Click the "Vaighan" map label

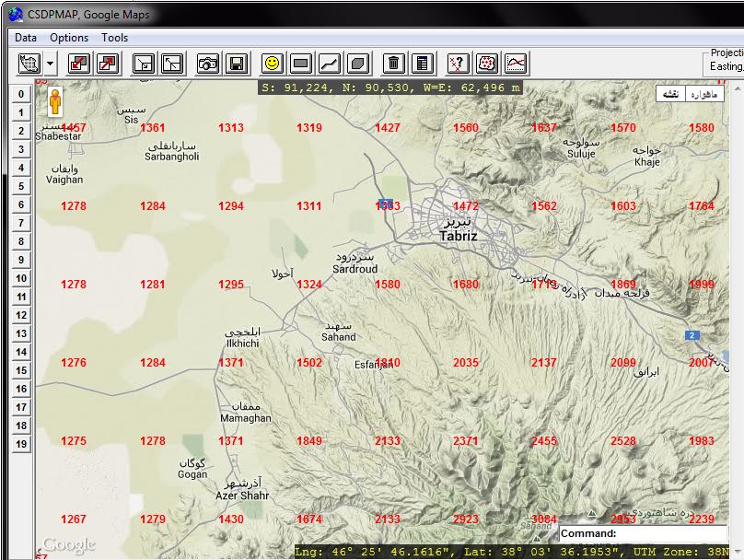point(64,180)
